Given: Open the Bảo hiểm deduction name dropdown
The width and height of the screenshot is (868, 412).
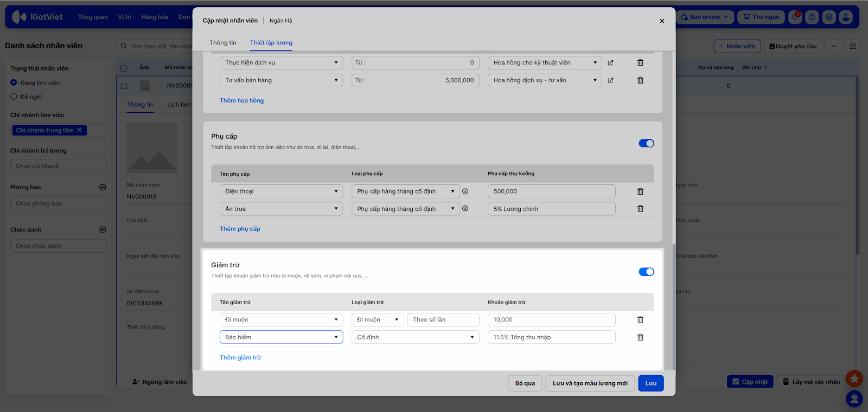Looking at the screenshot, I should 281,337.
